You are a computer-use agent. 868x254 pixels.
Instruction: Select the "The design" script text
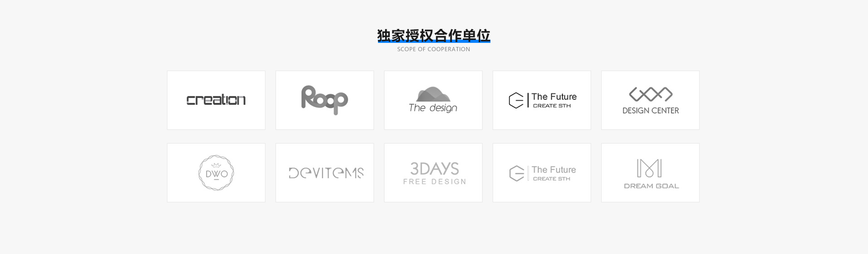click(x=433, y=108)
